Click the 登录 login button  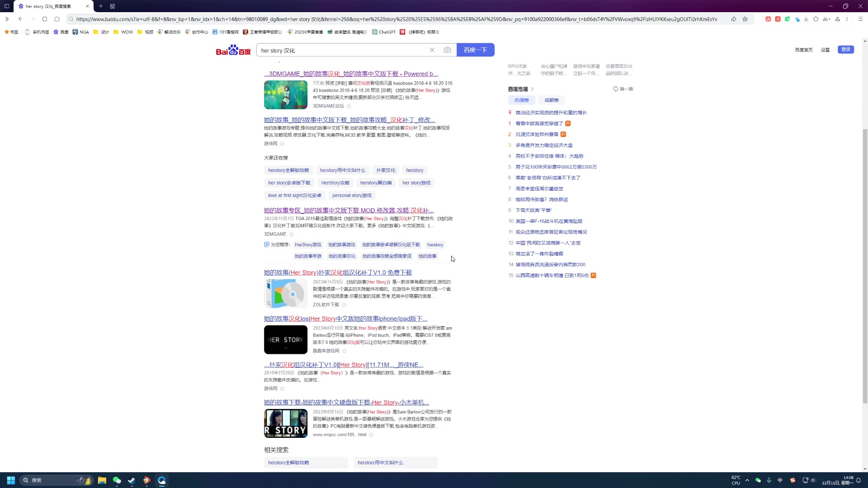[846, 50]
